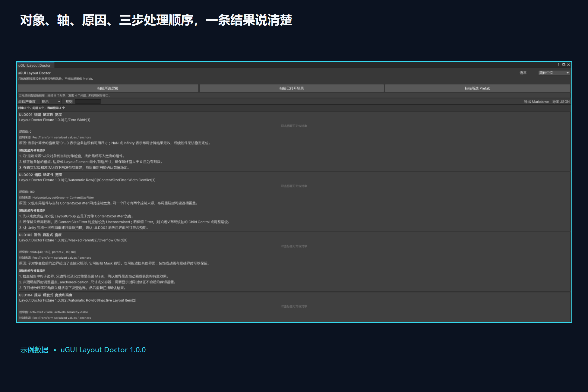Open the 最低严重度 dropdown showing 提示
The image size is (588, 392).
tap(51, 102)
